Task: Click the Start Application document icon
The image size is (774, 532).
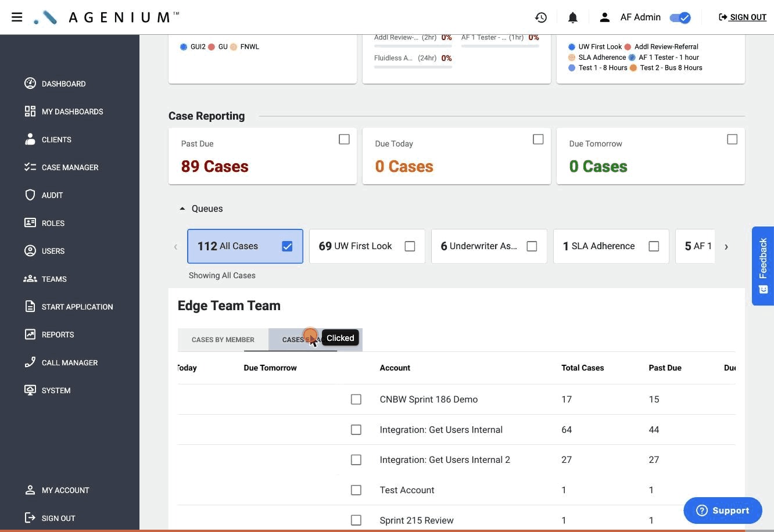Action: (30, 306)
